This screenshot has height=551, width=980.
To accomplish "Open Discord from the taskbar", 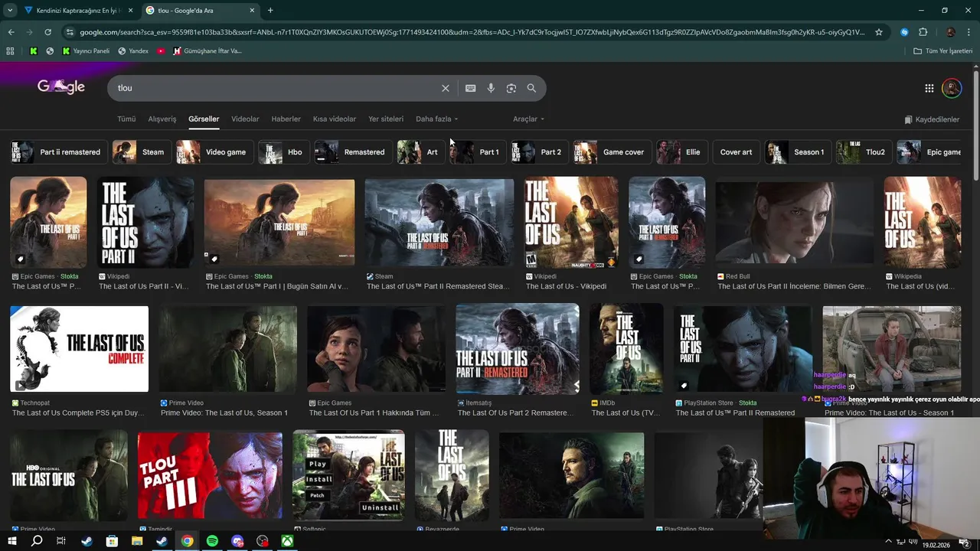I will (237, 541).
